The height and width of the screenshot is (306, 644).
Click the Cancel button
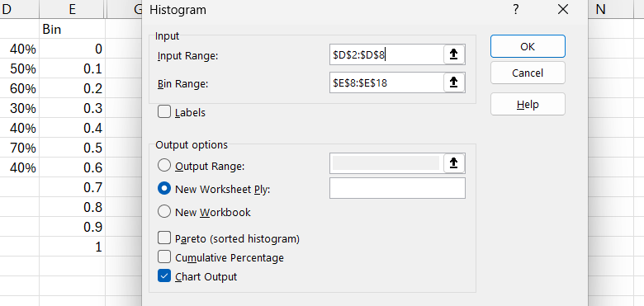click(x=528, y=73)
